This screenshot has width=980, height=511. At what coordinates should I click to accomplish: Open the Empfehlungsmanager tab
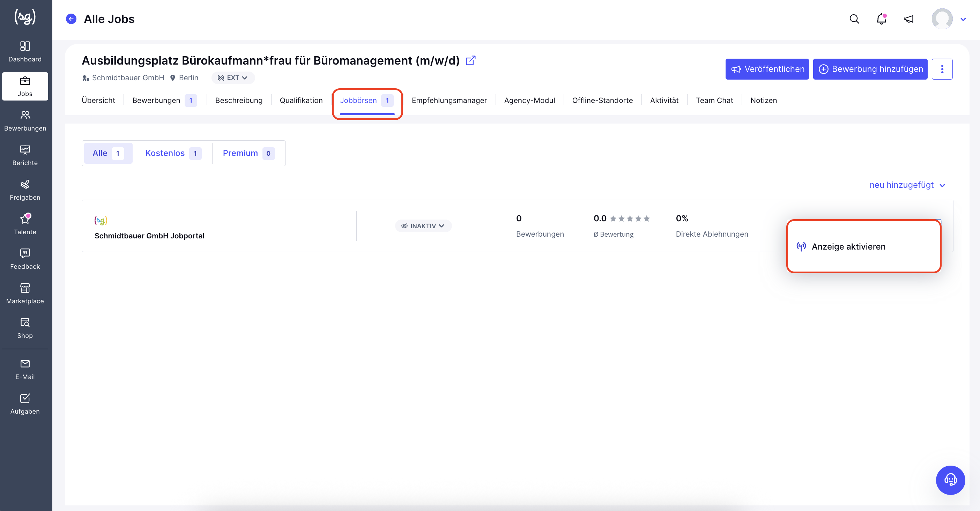click(449, 101)
